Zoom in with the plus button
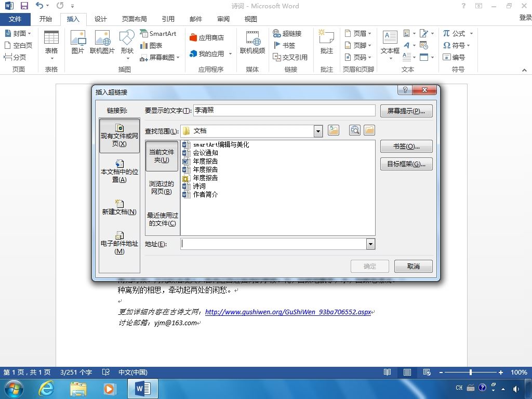532x399 pixels. pyautogui.click(x=500, y=372)
